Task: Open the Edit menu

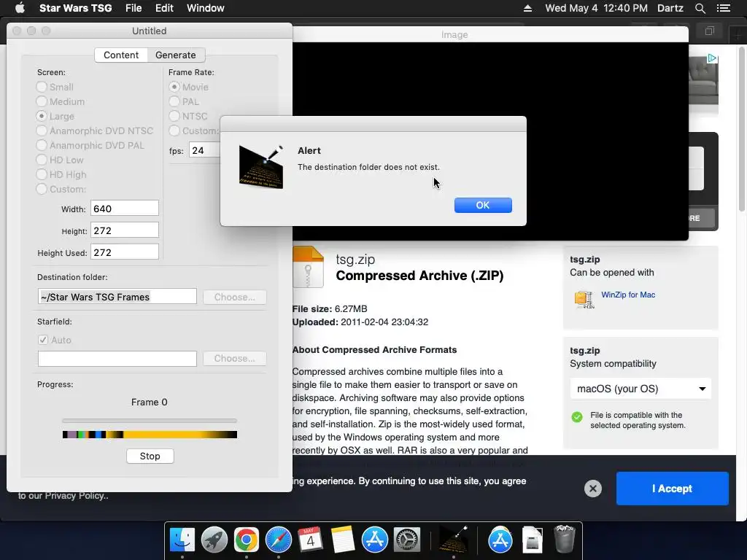Action: tap(164, 8)
